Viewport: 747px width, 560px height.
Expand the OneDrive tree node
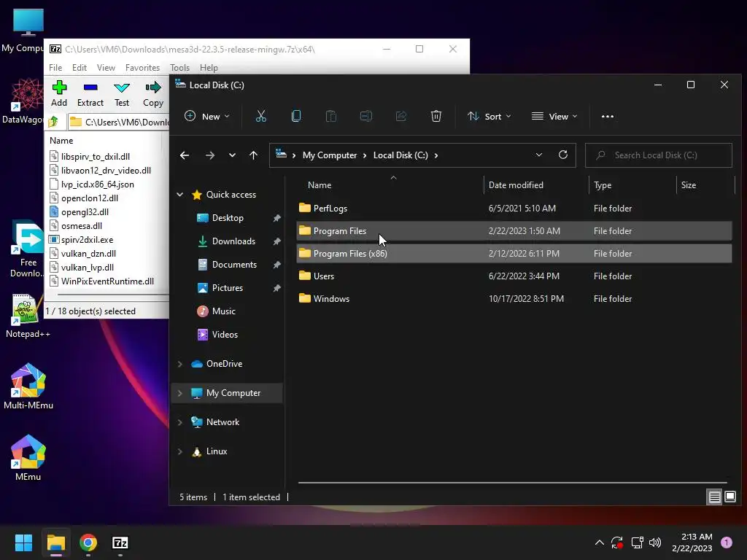point(180,364)
